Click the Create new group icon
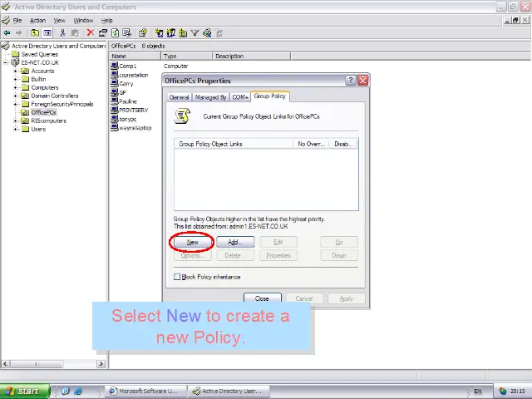532x399 pixels. point(170,33)
